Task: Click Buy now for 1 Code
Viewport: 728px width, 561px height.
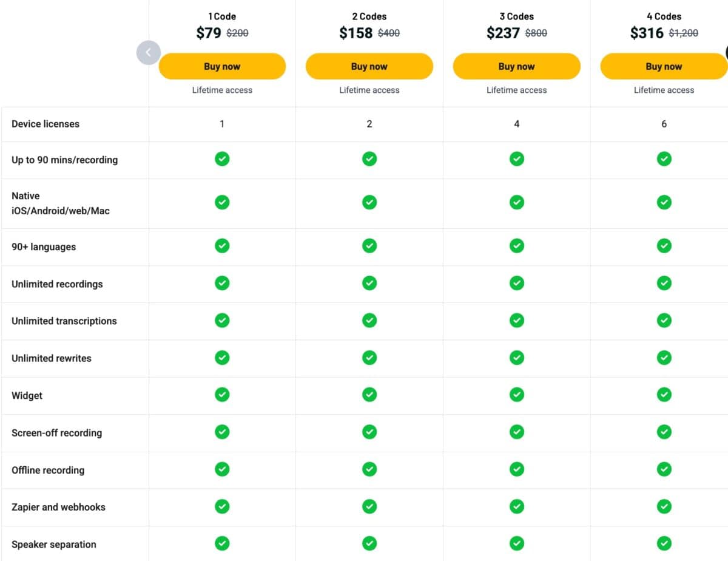Action: point(222,66)
